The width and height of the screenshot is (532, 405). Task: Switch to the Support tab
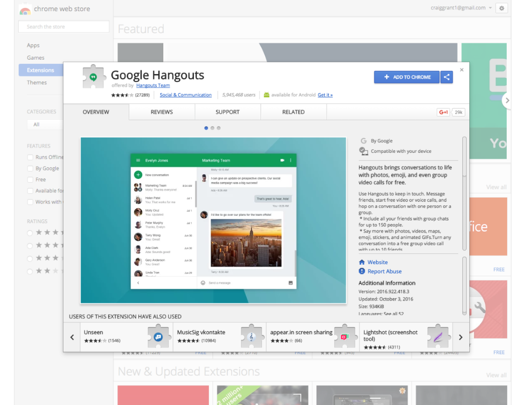(x=227, y=112)
